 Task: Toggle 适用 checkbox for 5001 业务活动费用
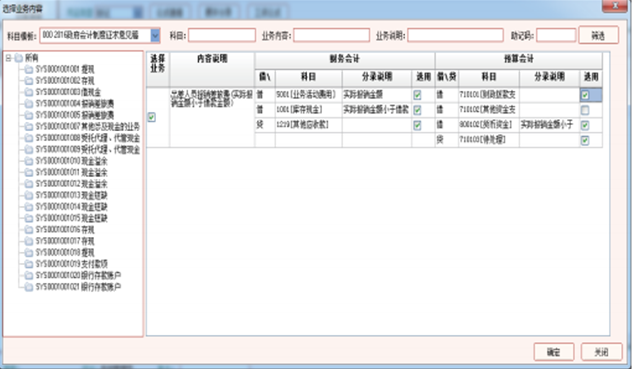tap(417, 95)
